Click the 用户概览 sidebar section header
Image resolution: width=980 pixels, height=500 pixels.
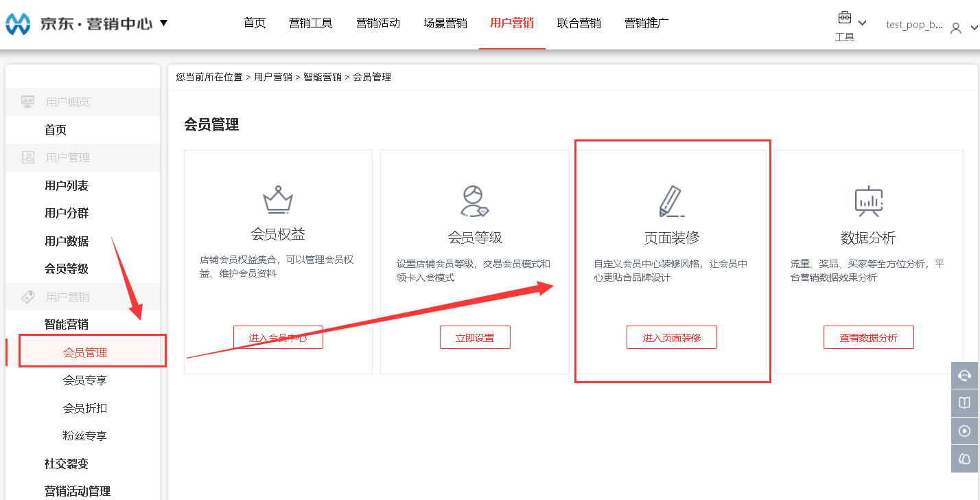pos(82,102)
